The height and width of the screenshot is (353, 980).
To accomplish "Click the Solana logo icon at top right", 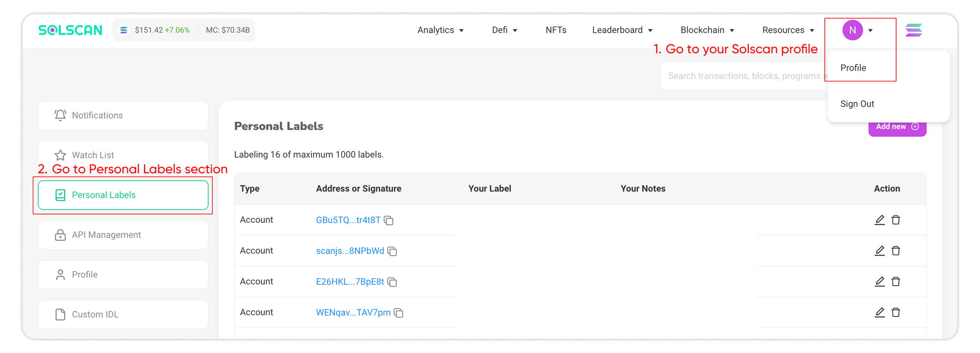I will [x=913, y=30].
